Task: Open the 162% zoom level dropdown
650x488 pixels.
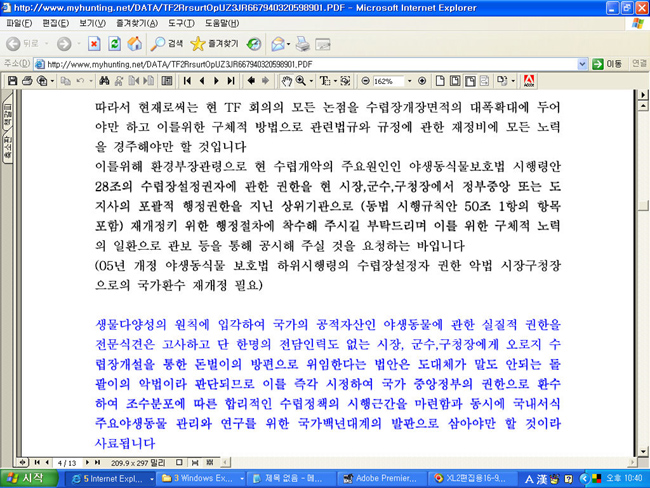Action: [407, 80]
